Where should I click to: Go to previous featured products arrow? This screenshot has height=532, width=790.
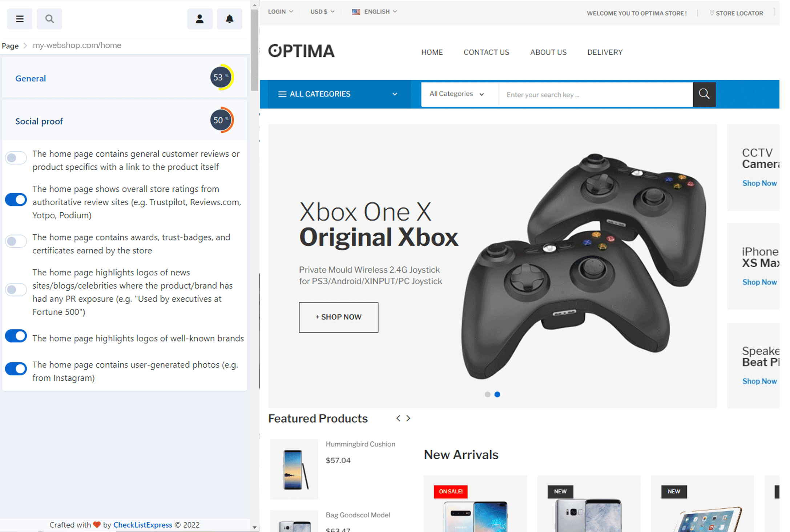tap(398, 418)
